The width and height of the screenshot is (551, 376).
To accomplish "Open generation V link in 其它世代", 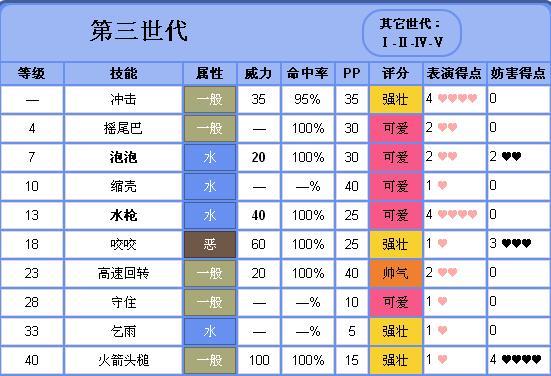I will 438,43.
